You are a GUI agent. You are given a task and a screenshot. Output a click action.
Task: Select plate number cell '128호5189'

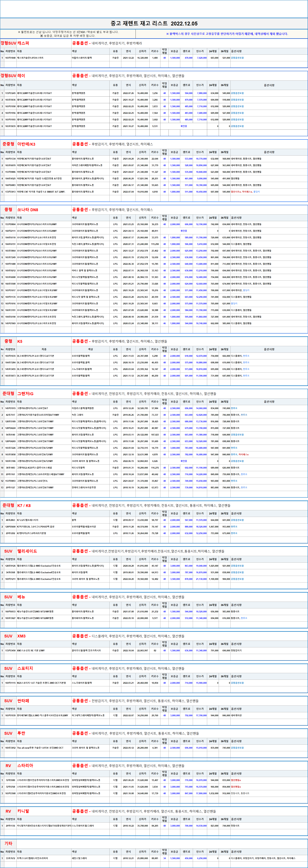click(x=10, y=422)
